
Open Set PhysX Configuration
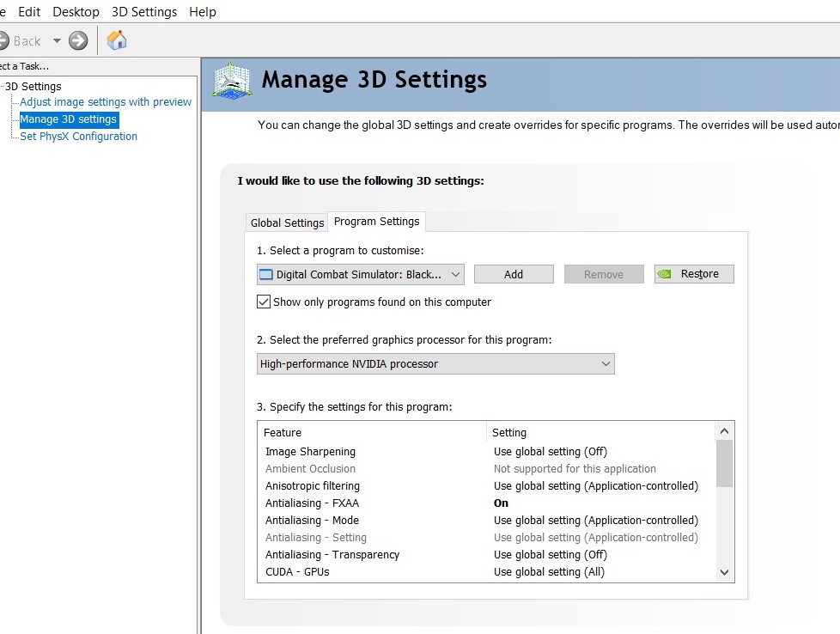pos(79,136)
